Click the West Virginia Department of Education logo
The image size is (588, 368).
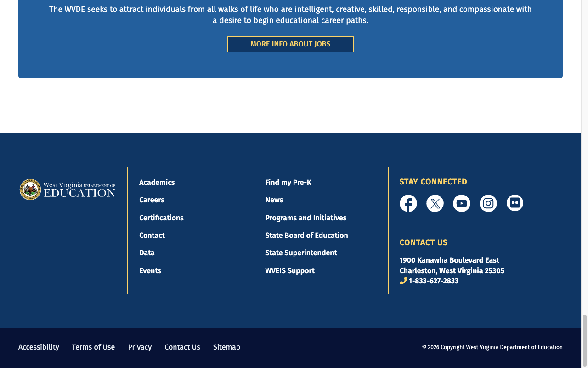click(68, 190)
